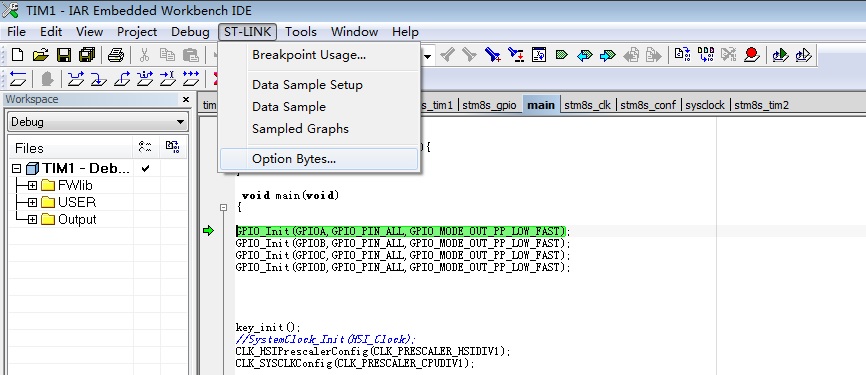
Task: Open the Debug configuration dropdown in Workspace
Action: (98, 122)
